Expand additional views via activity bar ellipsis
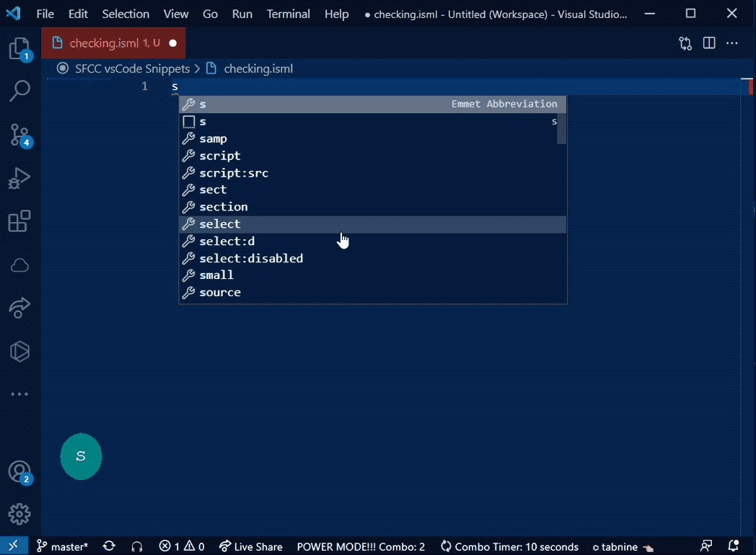Viewport: 756px width, 555px height. pyautogui.click(x=19, y=394)
